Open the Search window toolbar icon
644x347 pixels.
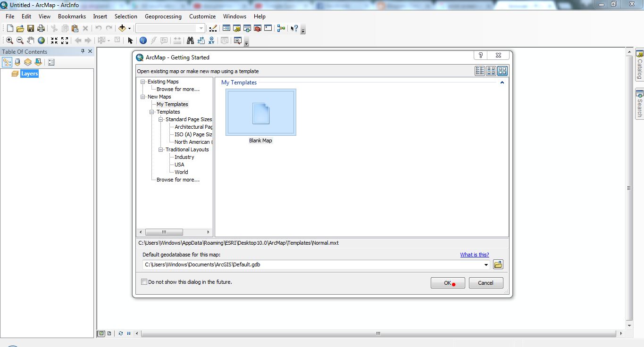(247, 28)
